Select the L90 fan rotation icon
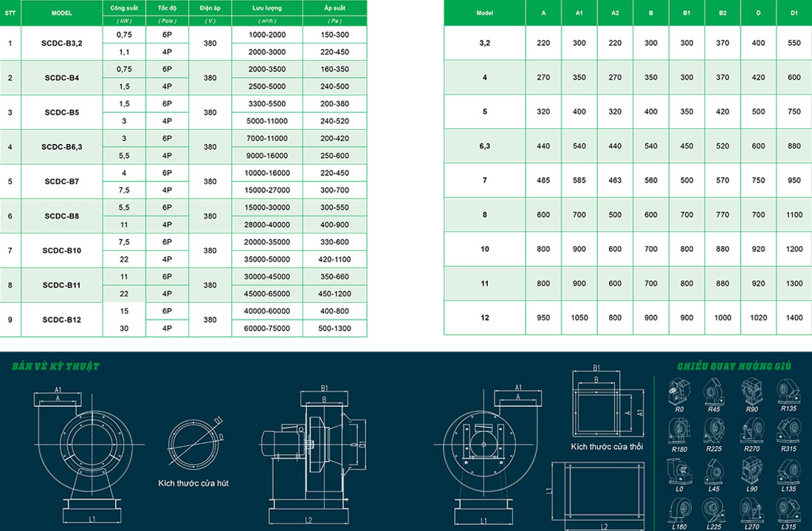Image resolution: width=812 pixels, height=531 pixels. point(751,472)
